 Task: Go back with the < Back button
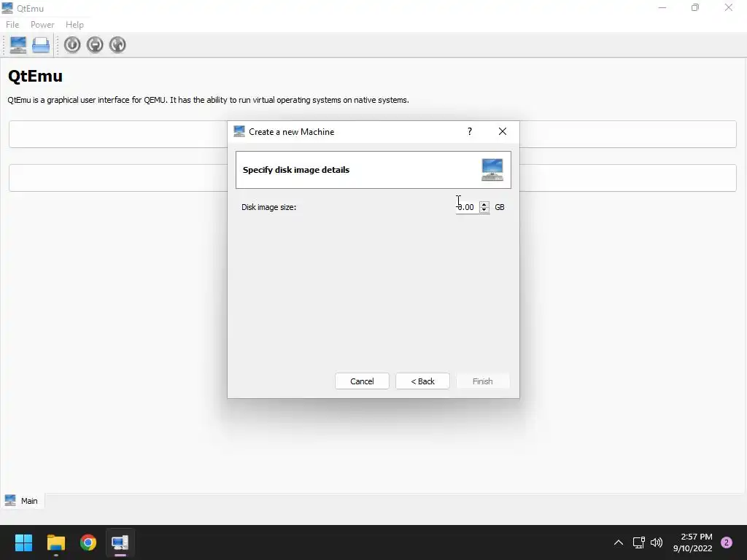pyautogui.click(x=422, y=381)
